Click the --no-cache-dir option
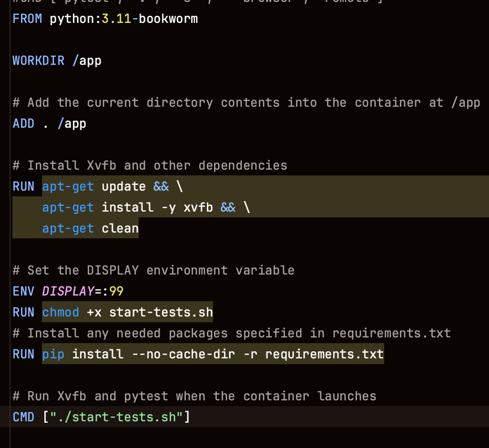The image size is (489, 448). pos(180,354)
